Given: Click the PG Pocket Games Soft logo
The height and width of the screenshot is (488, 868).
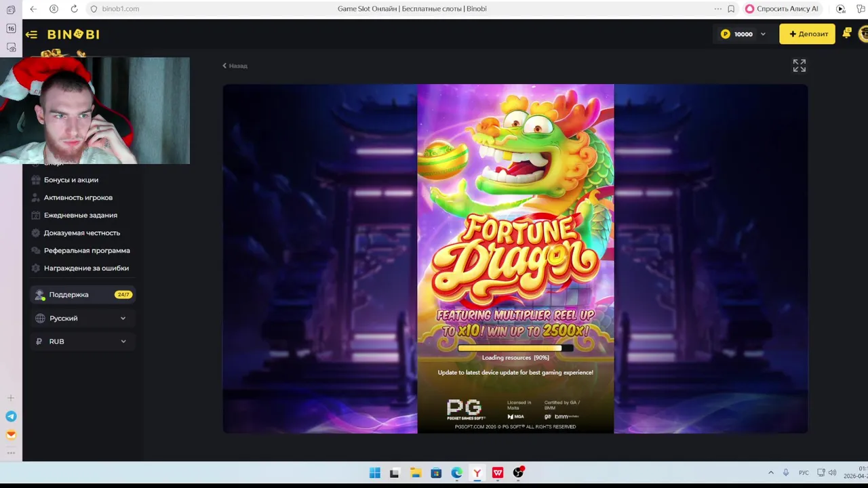Looking at the screenshot, I should coord(465,409).
